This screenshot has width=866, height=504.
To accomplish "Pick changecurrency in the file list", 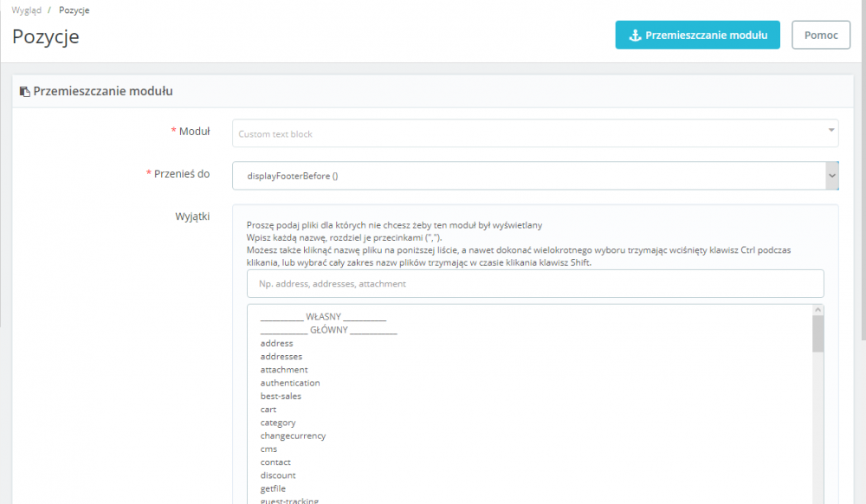I will (293, 436).
